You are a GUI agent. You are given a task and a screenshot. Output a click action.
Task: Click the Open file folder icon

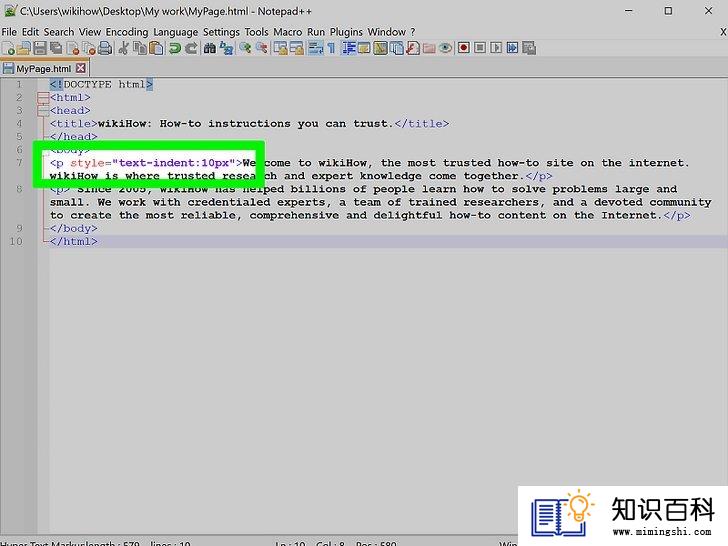pos(24,48)
